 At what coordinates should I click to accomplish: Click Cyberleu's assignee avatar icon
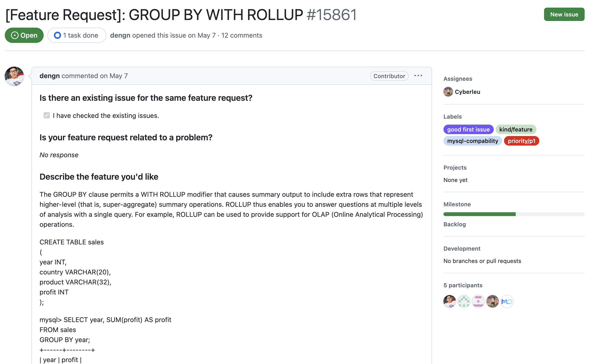448,92
